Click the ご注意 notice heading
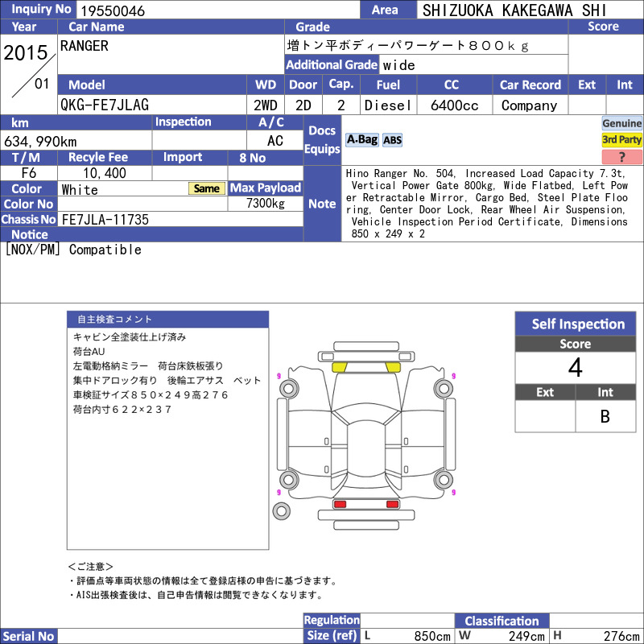 click(x=90, y=567)
